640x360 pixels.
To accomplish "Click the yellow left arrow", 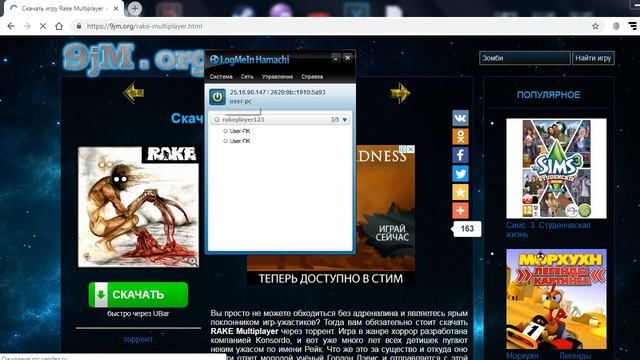I will (x=133, y=93).
